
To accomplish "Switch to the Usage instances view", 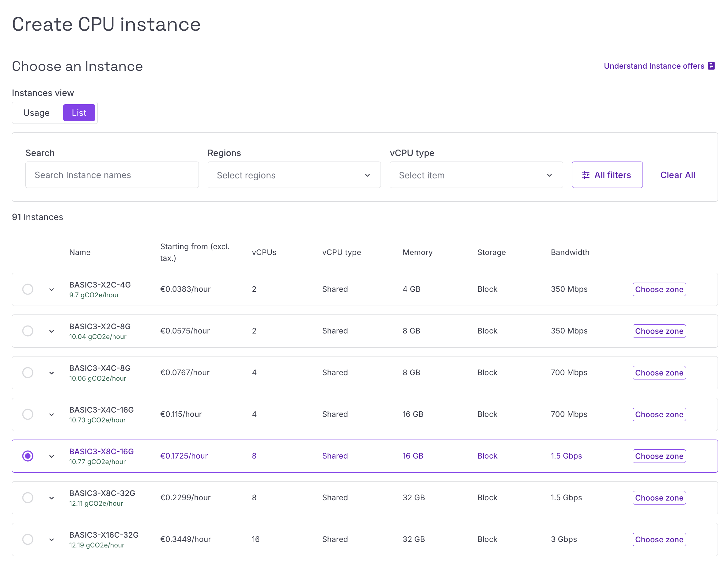I will pos(37,113).
